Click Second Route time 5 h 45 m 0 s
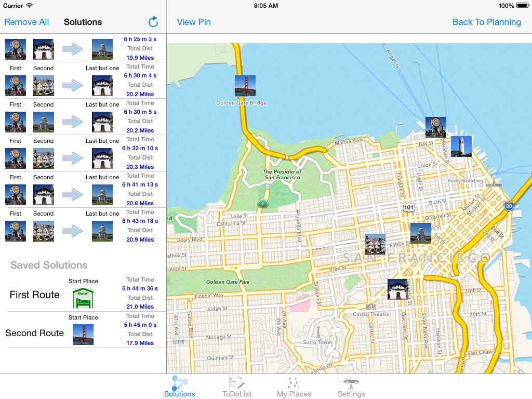Viewport: 532px width, 399px height. point(140,325)
